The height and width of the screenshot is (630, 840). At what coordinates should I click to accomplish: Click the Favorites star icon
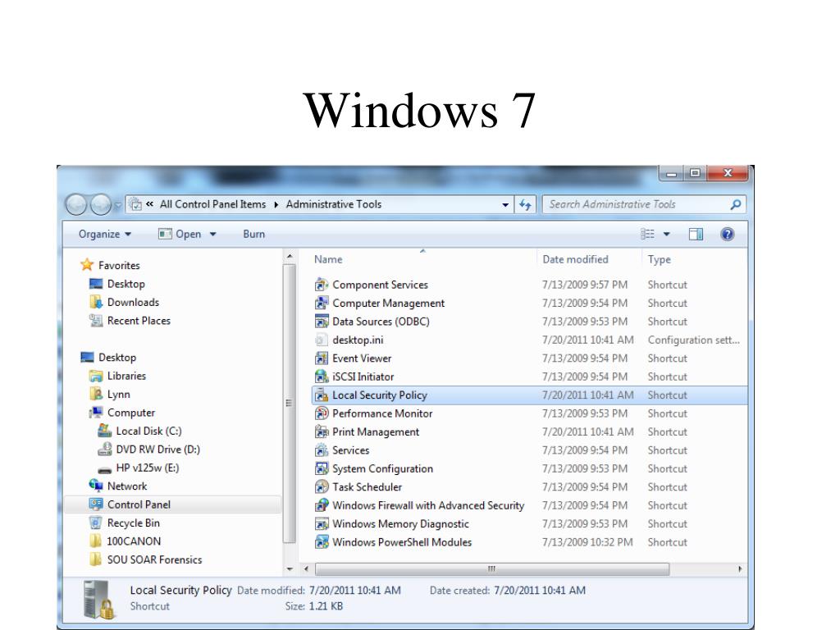87,265
